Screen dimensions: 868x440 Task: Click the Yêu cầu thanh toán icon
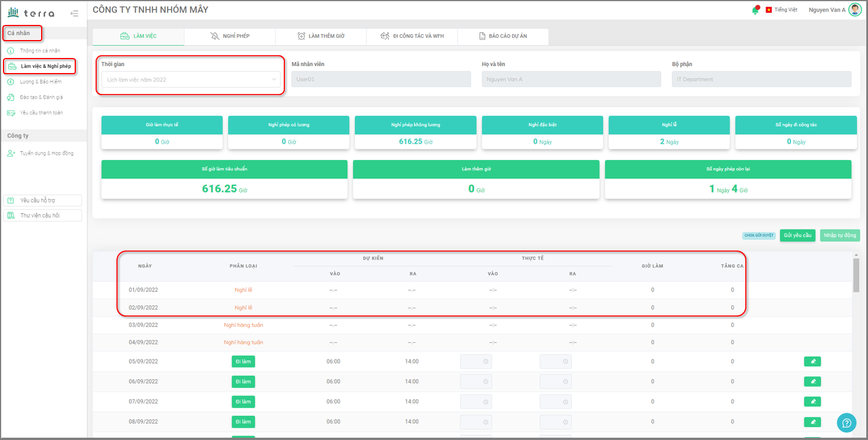coord(11,112)
